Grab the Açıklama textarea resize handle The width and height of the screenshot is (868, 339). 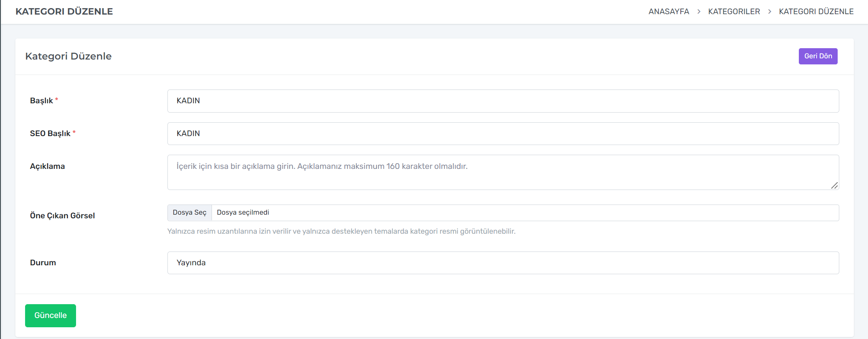click(834, 185)
